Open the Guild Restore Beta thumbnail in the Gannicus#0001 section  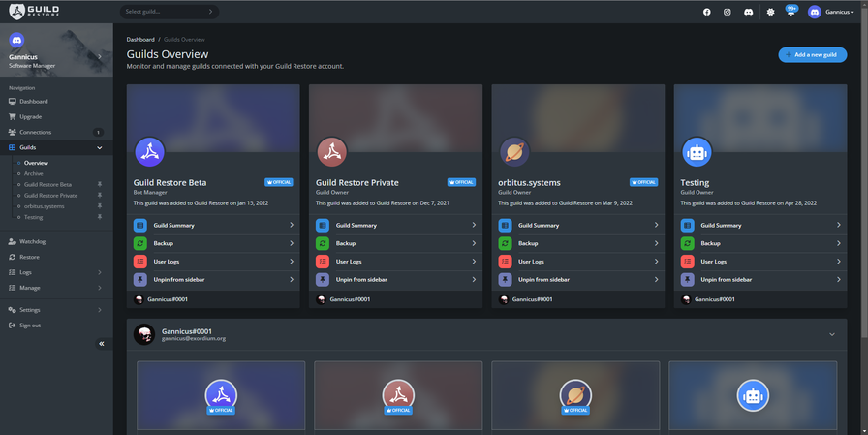pyautogui.click(x=221, y=395)
